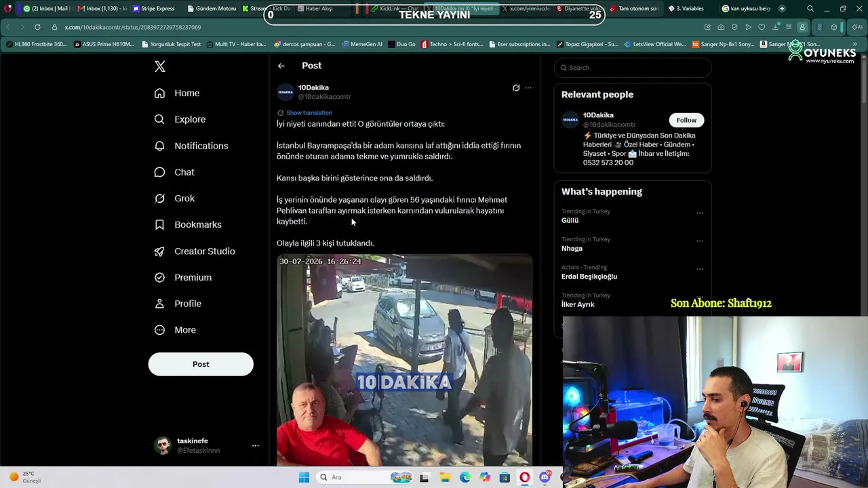Open the Duo Go bookmark
868x488 pixels.
[401, 44]
